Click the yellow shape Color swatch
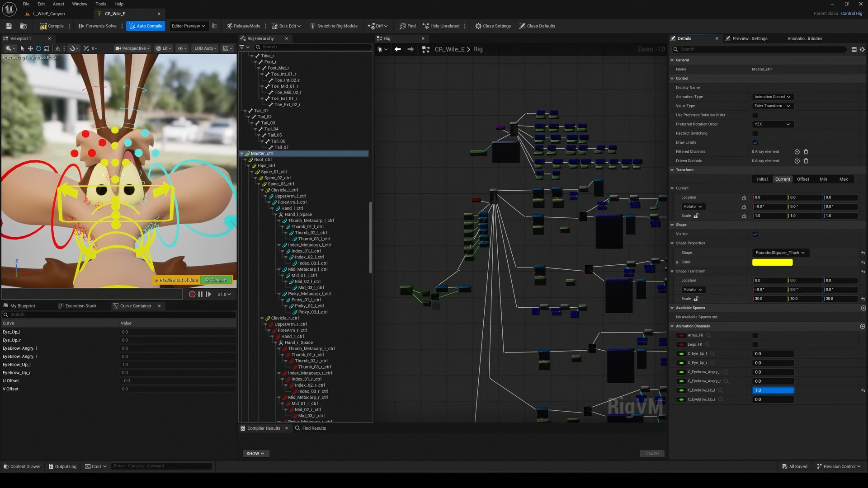This screenshot has width=868, height=488. pos(772,262)
